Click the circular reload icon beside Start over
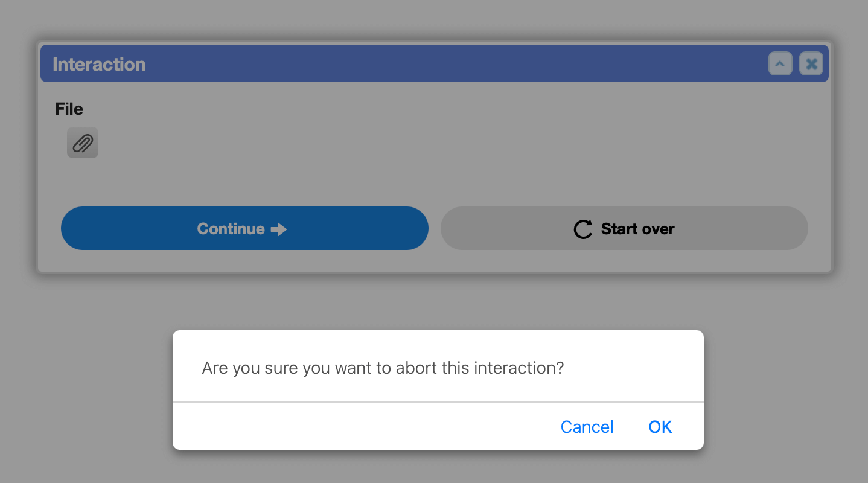The width and height of the screenshot is (868, 483). coord(583,229)
